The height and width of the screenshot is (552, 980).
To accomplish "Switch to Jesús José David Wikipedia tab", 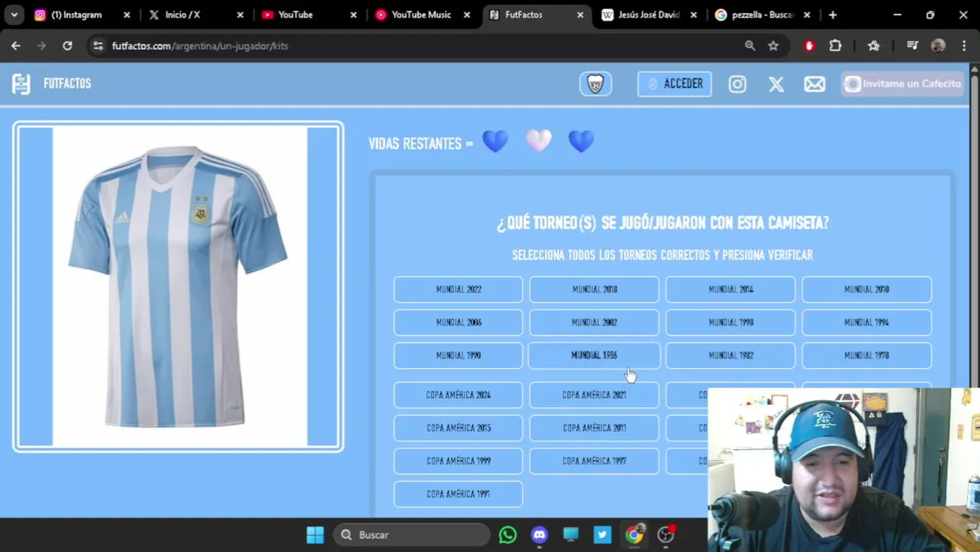I will pyautogui.click(x=649, y=15).
